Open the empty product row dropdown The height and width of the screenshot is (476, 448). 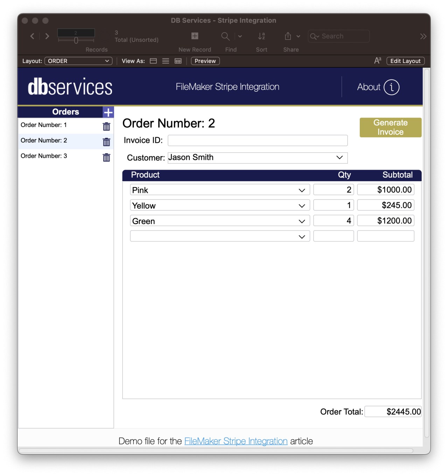click(220, 236)
